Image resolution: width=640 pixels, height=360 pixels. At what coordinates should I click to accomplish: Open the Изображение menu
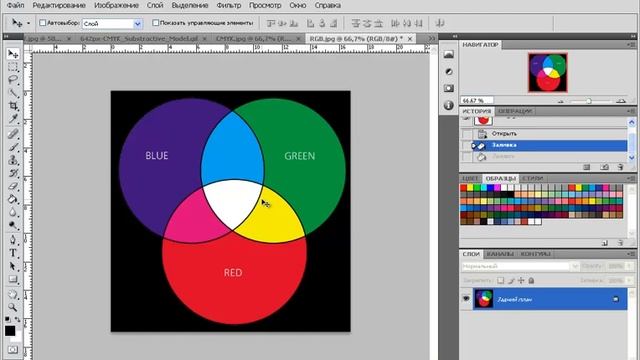[x=116, y=5]
